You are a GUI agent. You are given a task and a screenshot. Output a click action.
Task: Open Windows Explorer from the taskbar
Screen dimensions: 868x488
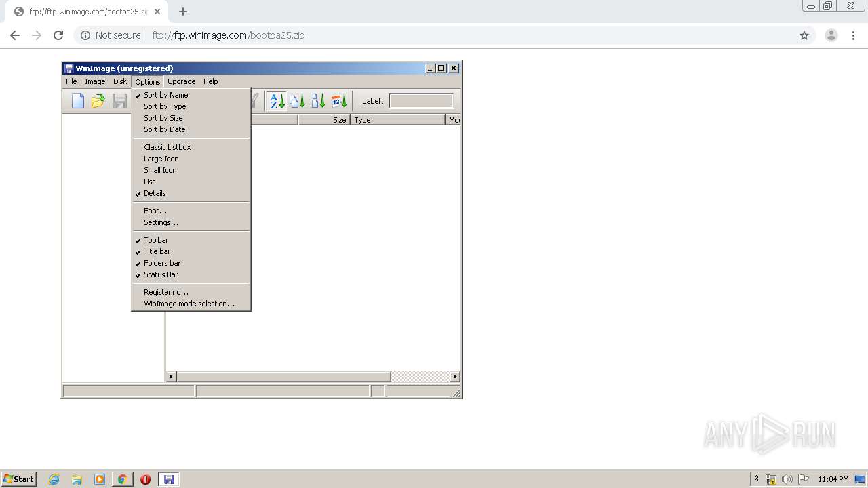point(77,479)
